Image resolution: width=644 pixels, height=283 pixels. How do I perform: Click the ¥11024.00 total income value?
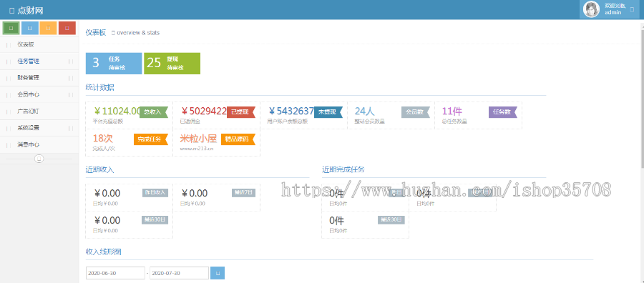(117, 111)
